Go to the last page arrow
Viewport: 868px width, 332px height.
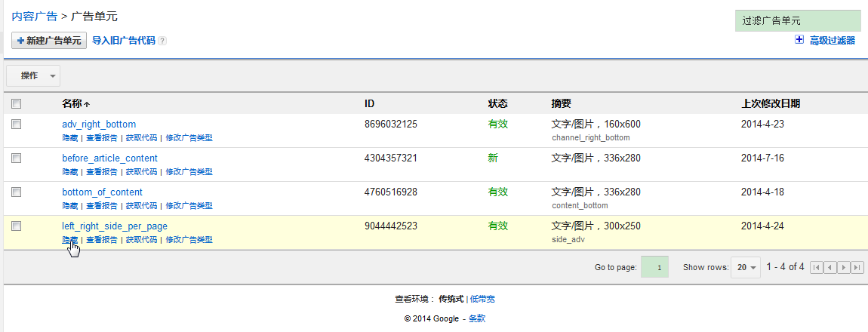pos(857,267)
